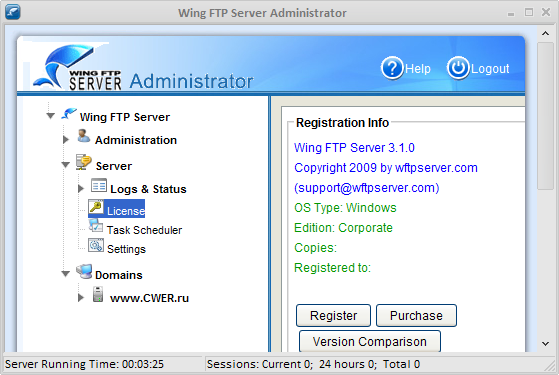Open the Version Comparison button

coord(370,341)
